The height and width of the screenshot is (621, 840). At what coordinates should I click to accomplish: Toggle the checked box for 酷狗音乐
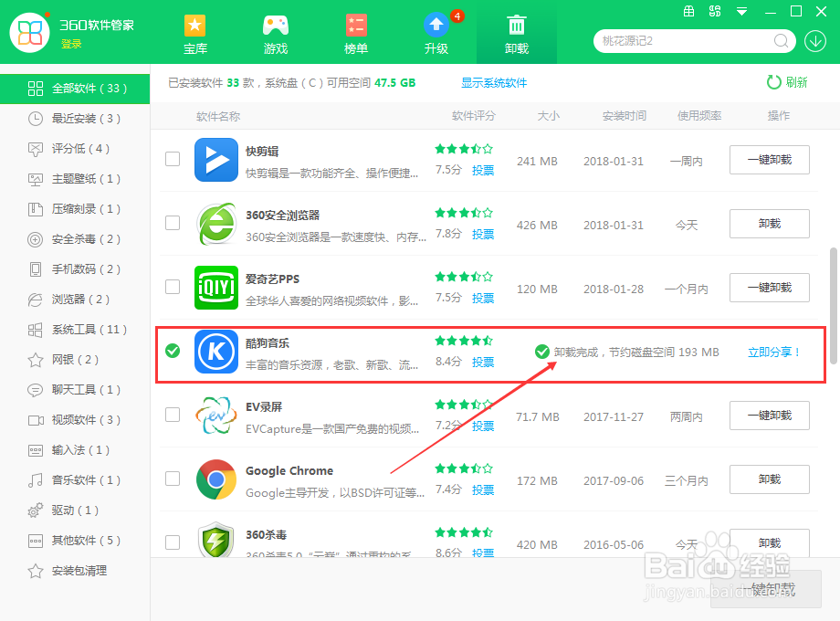coord(173,351)
